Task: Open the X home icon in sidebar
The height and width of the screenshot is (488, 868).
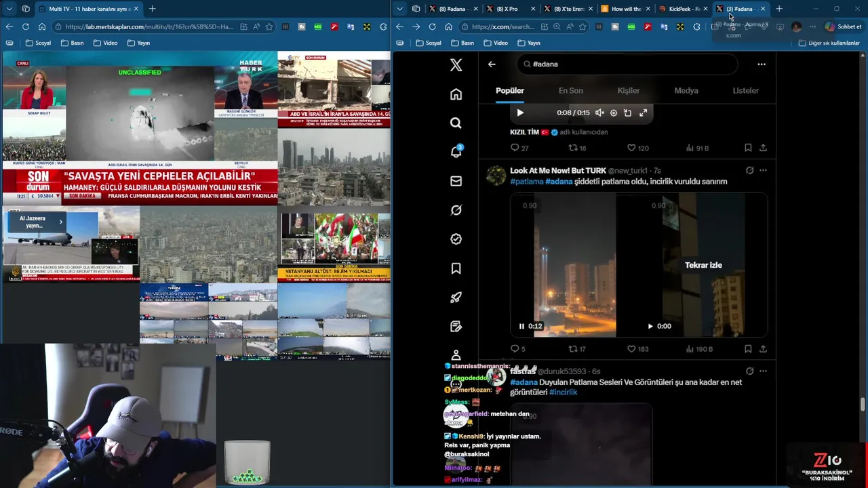Action: point(456,94)
